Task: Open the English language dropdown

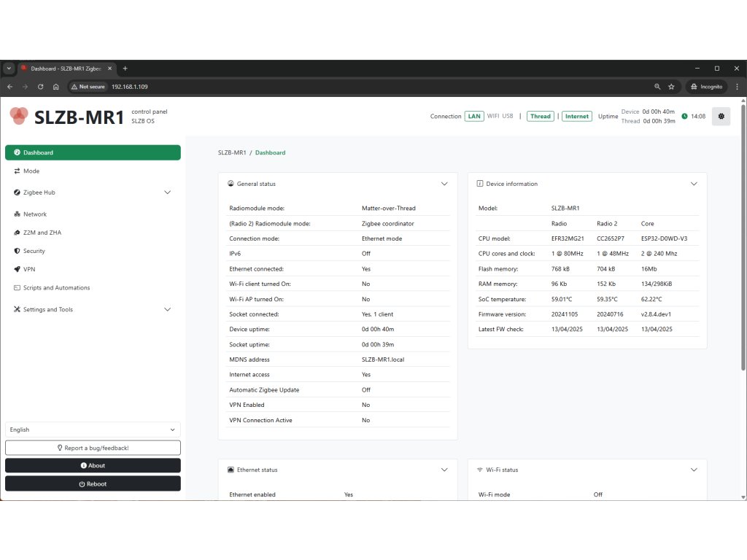Action: coord(93,429)
